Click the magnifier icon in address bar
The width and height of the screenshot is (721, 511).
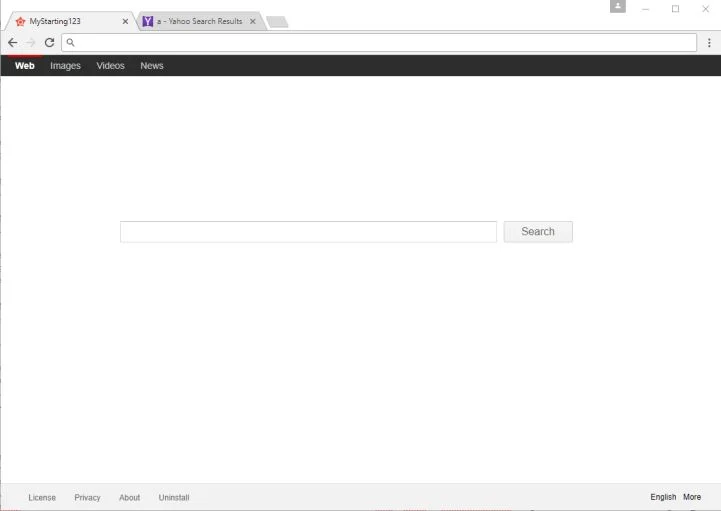tap(70, 43)
